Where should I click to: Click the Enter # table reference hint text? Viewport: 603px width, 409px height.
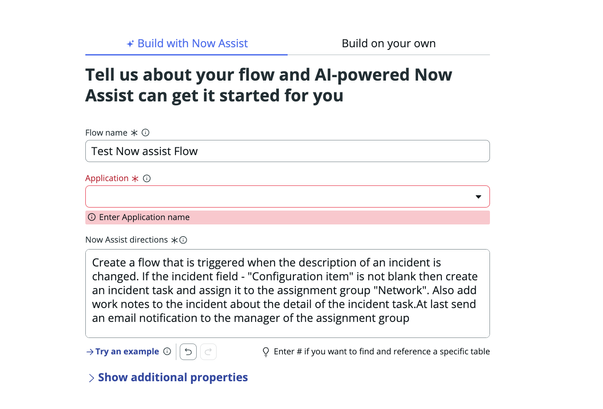tap(381, 351)
